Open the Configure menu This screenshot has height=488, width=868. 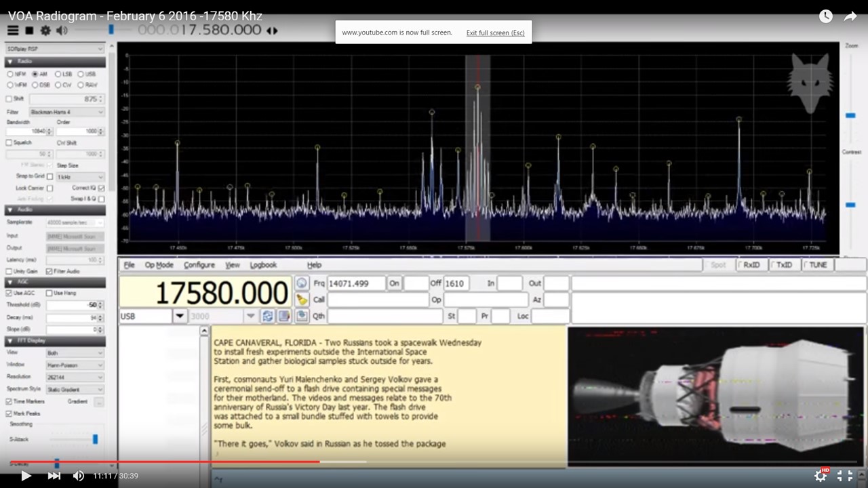click(x=199, y=265)
